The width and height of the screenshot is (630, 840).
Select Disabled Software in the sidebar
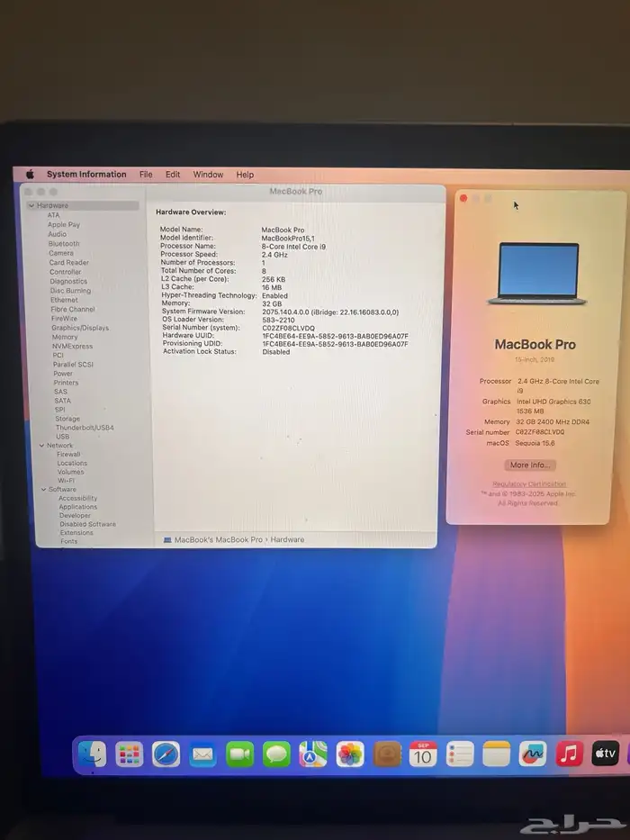(88, 525)
